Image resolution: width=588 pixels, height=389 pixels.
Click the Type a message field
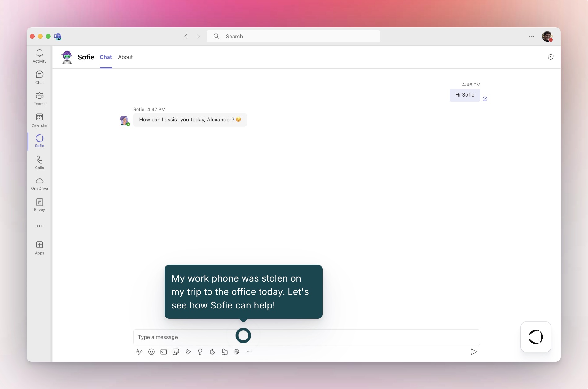click(x=307, y=337)
